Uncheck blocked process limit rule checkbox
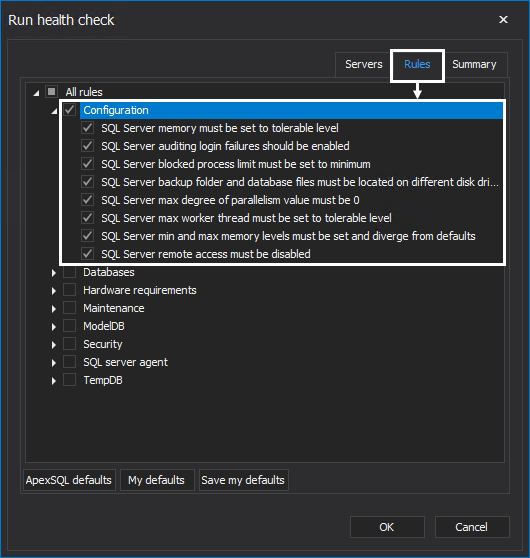The height and width of the screenshot is (558, 530). click(88, 164)
